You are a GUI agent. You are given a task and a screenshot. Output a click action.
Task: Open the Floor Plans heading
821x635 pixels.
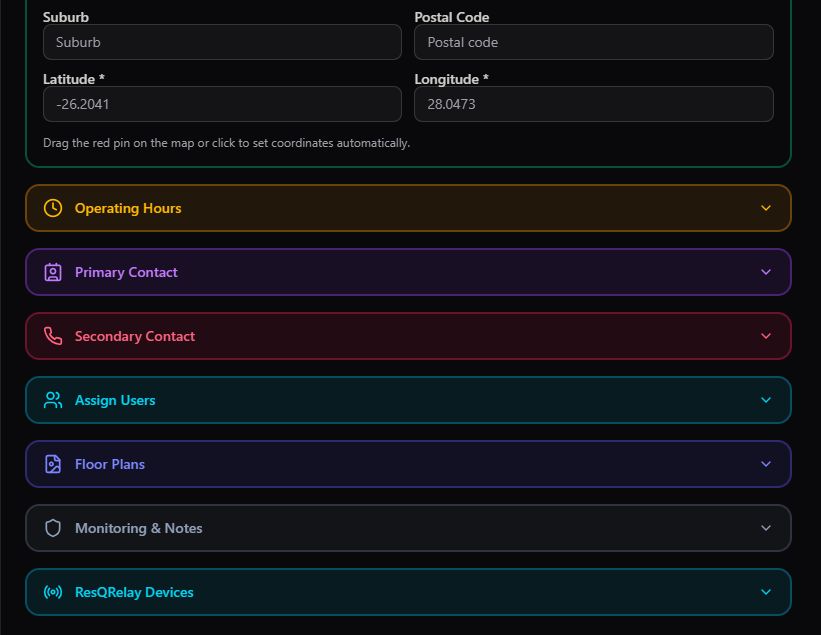pyautogui.click(x=110, y=464)
